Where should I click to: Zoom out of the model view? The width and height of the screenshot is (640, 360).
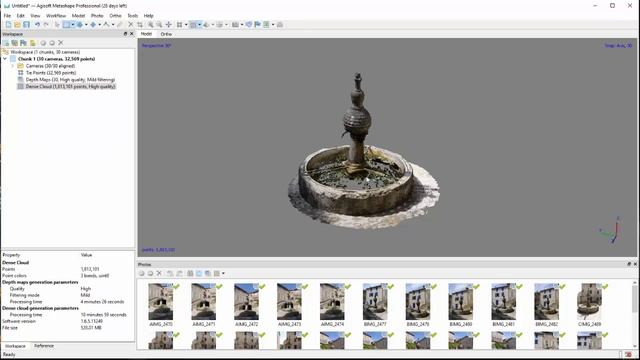159,25
